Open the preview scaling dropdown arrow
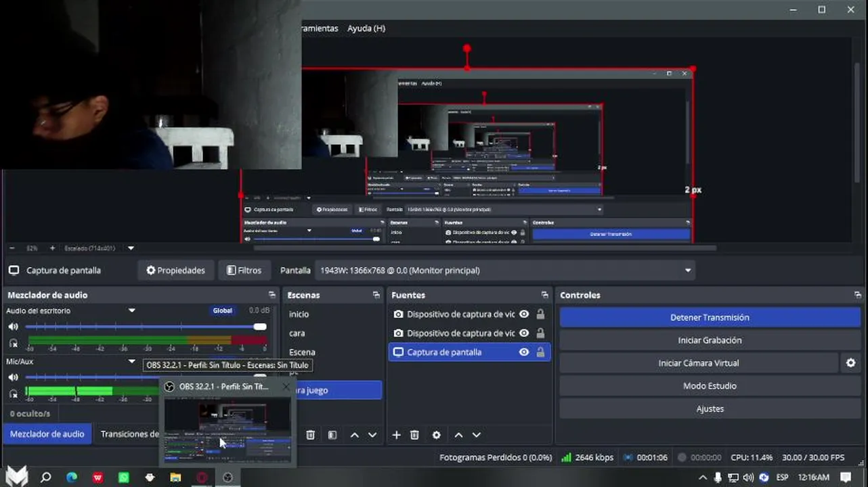This screenshot has height=487, width=868. [x=131, y=248]
